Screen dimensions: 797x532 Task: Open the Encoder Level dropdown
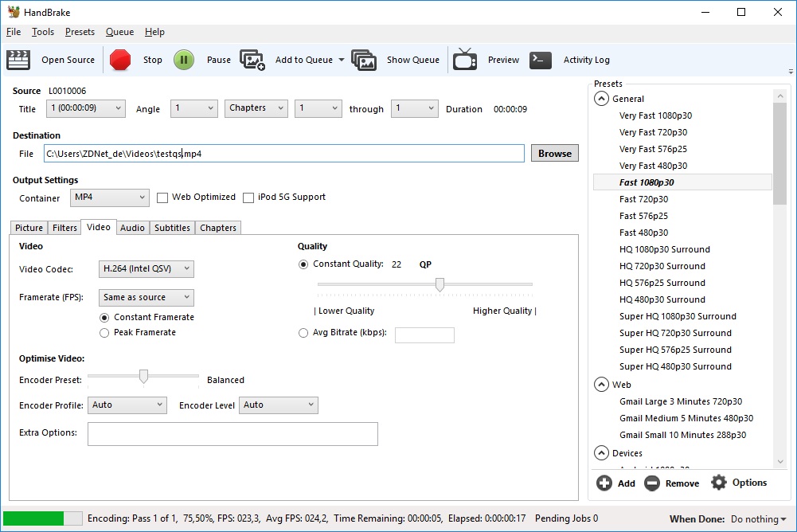click(279, 405)
